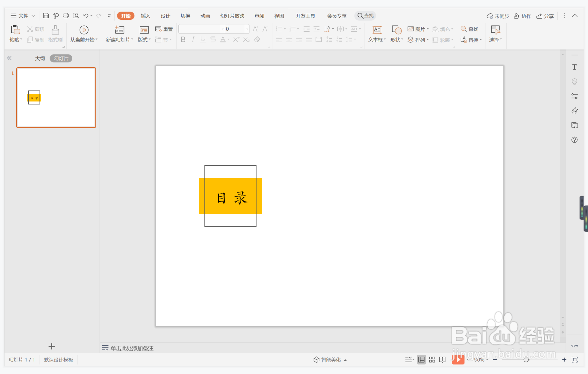Viewport: 588px width, 374px height.
Task: Open the font size dropdown
Action: tap(247, 29)
